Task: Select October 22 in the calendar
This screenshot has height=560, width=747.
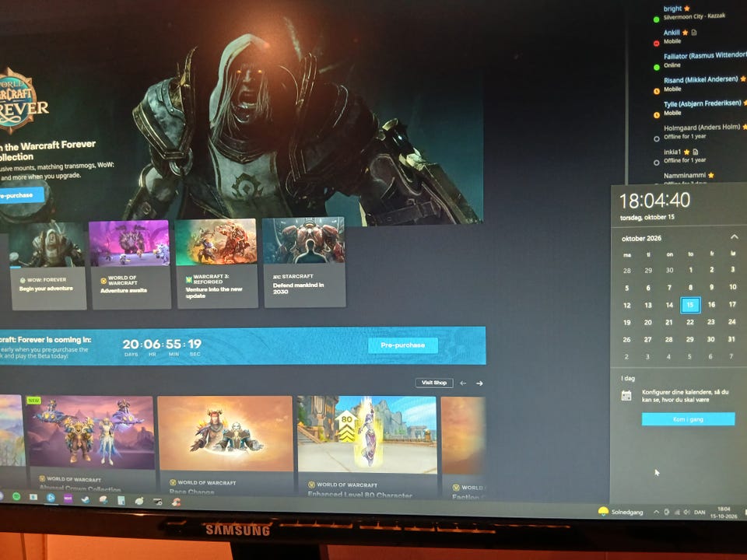Action: click(x=690, y=322)
